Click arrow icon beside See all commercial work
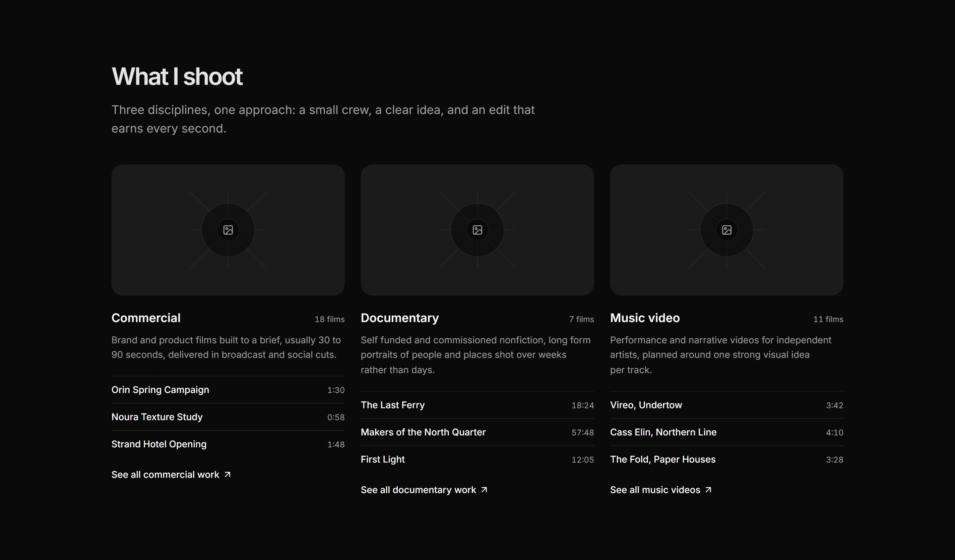 [227, 475]
